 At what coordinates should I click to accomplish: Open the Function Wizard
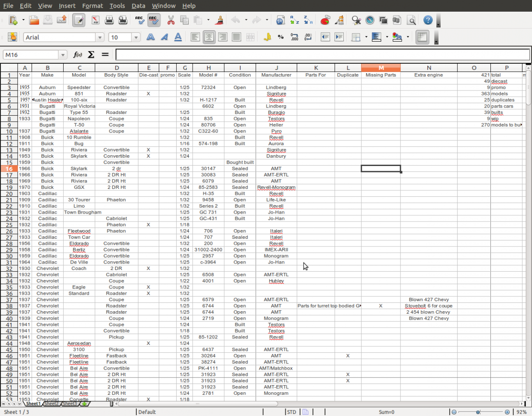pyautogui.click(x=78, y=55)
